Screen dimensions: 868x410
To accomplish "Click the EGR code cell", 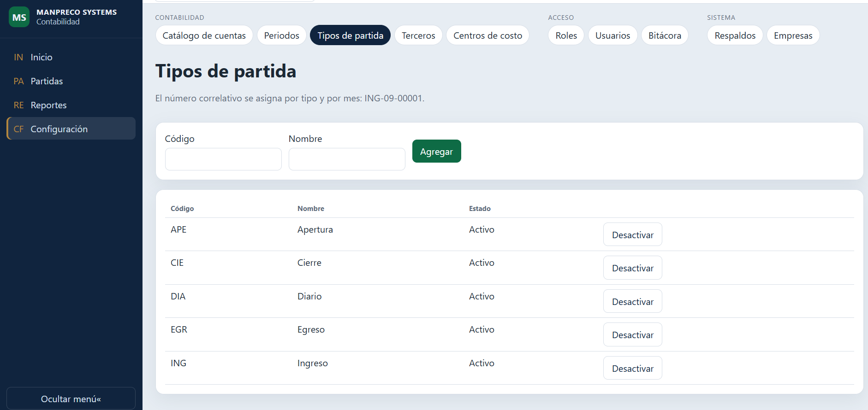I will click(179, 329).
